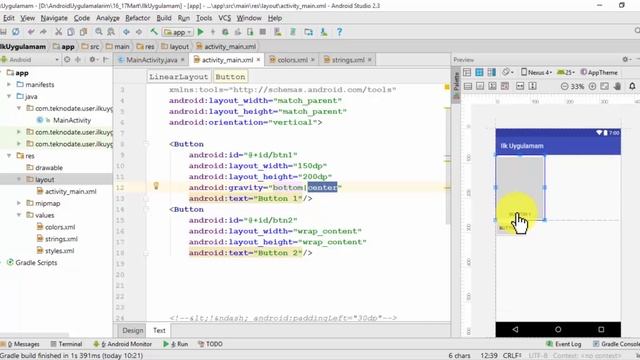Open the Palette side tab

pyautogui.click(x=456, y=84)
